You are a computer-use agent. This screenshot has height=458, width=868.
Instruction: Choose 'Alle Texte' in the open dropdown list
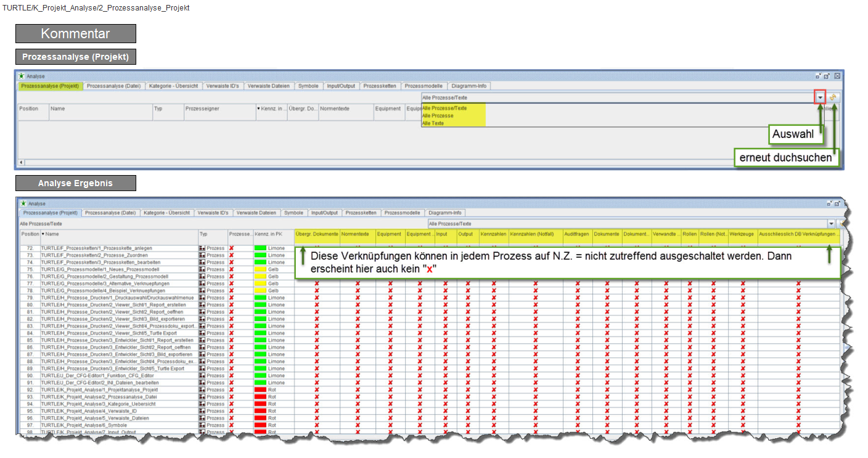click(x=454, y=123)
